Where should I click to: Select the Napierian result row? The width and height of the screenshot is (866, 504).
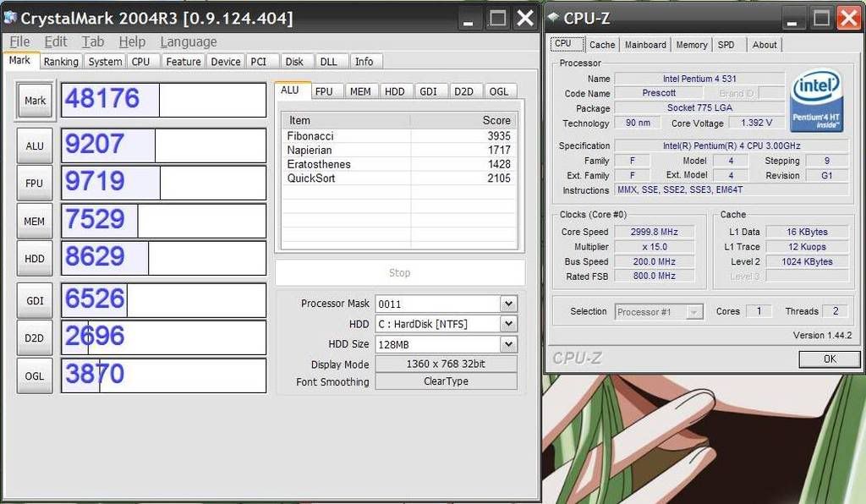(399, 151)
